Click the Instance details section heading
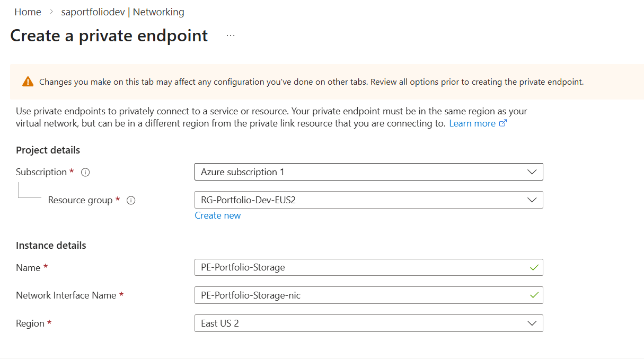The width and height of the screenshot is (644, 361). 51,245
